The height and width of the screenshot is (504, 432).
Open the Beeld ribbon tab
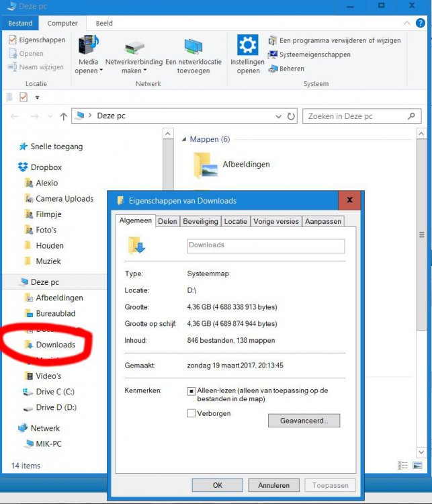tap(104, 23)
